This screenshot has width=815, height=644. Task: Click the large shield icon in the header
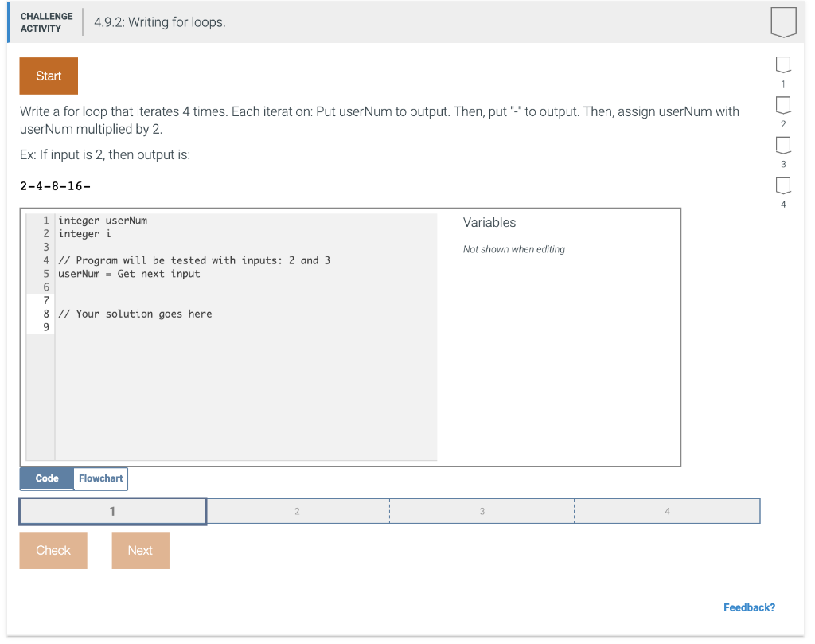(783, 22)
